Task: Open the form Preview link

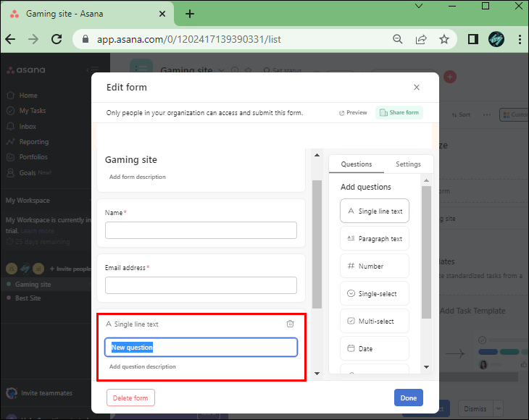Action: pos(353,113)
